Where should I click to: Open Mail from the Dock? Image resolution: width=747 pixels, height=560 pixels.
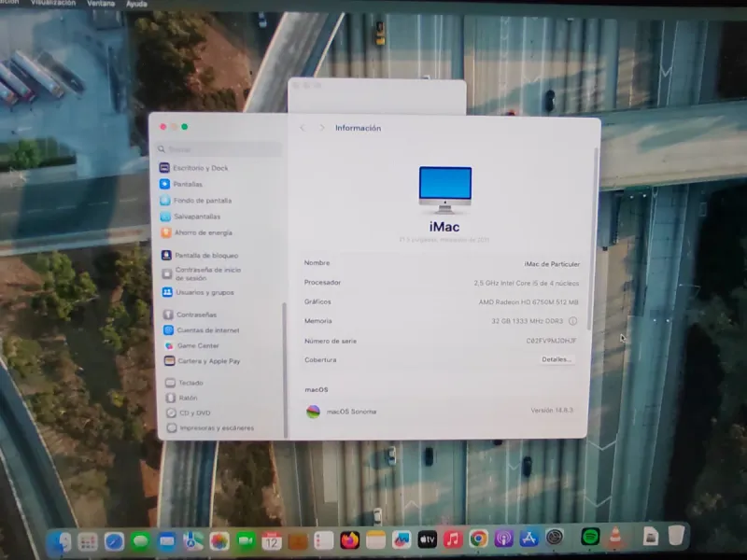click(x=167, y=541)
